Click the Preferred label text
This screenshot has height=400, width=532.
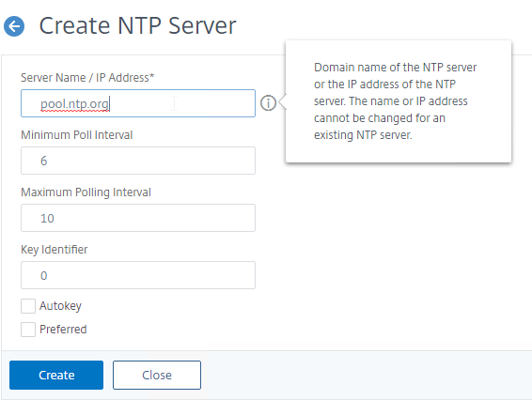click(x=63, y=330)
